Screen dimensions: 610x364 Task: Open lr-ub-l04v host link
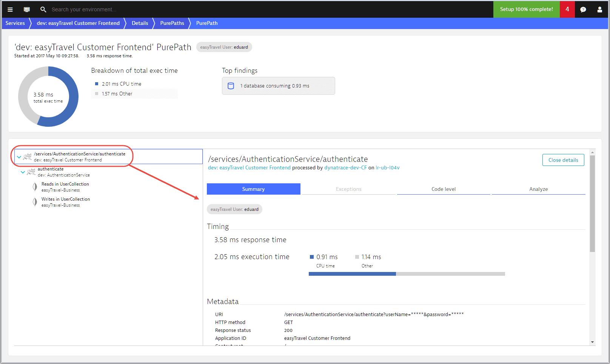coord(387,168)
